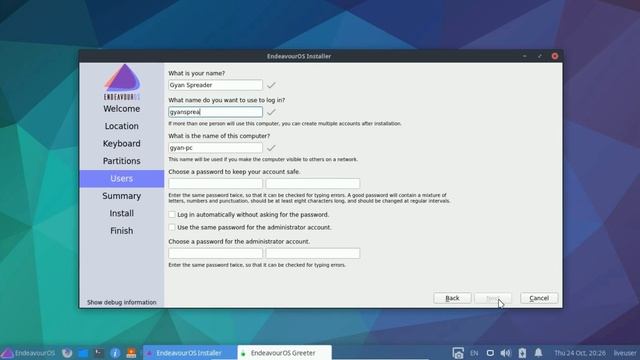Go to the Welcome step in sidebar
This screenshot has width=640, height=360.
point(122,109)
